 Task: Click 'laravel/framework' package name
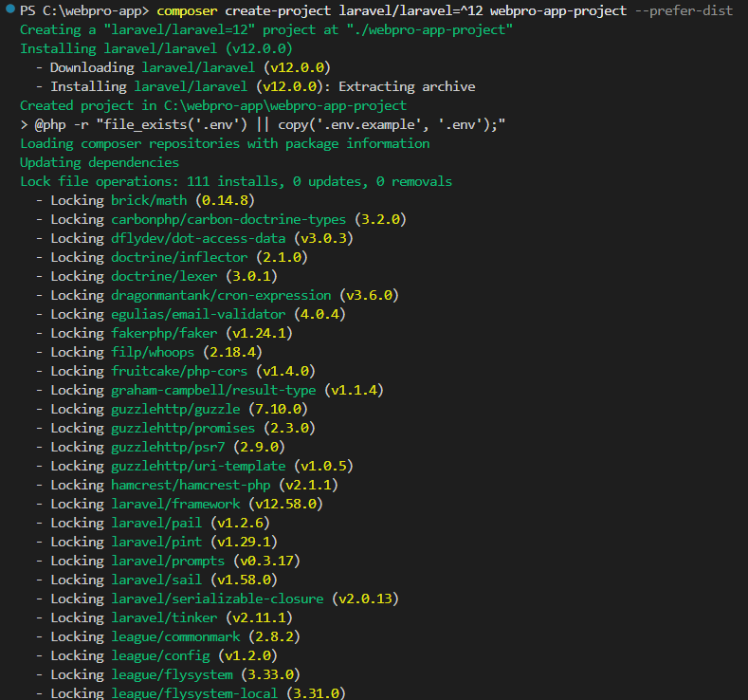coord(175,505)
